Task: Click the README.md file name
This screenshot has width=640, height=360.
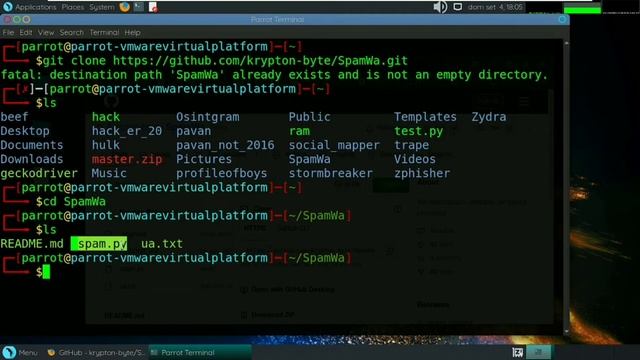Action: click(x=32, y=244)
